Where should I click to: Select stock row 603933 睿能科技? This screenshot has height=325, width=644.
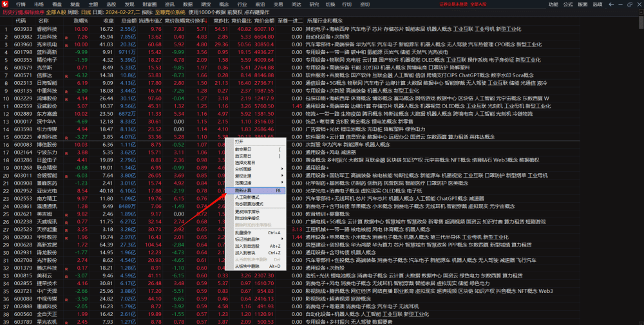pos(290,29)
